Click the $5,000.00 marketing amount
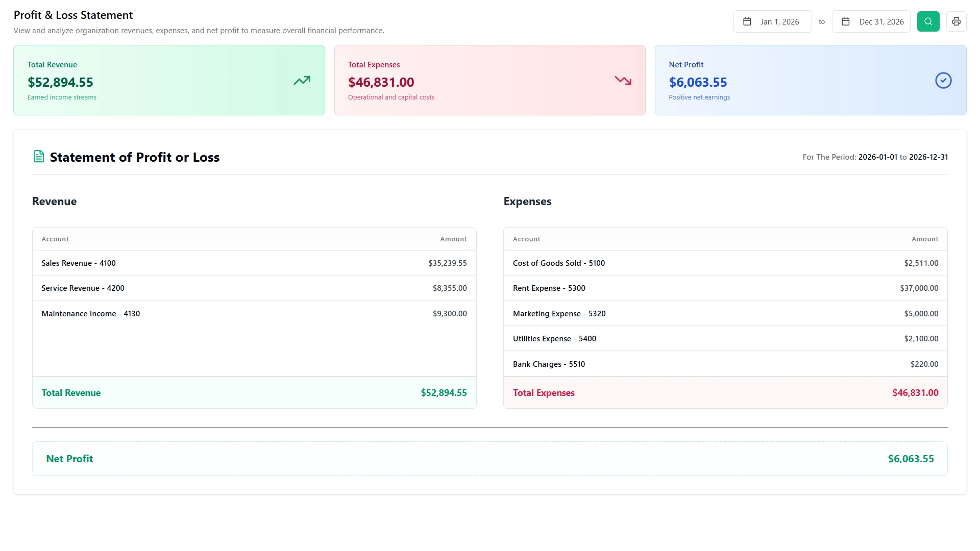980x551 pixels. (x=921, y=314)
